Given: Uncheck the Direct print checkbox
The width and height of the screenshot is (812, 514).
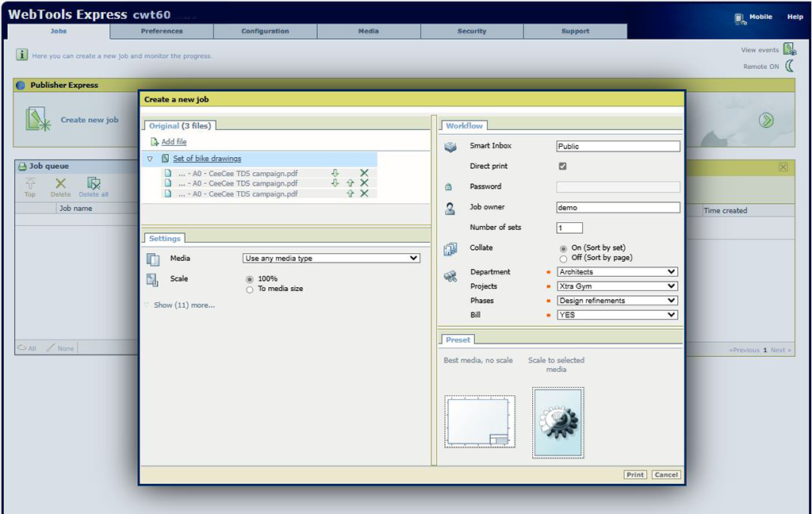Looking at the screenshot, I should (x=562, y=167).
